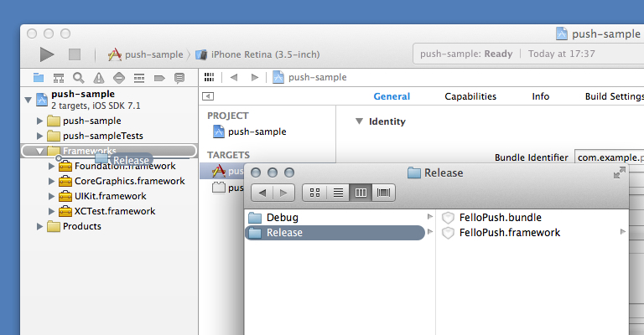Switch Finder to list view
The width and height of the screenshot is (644, 335).
(338, 193)
